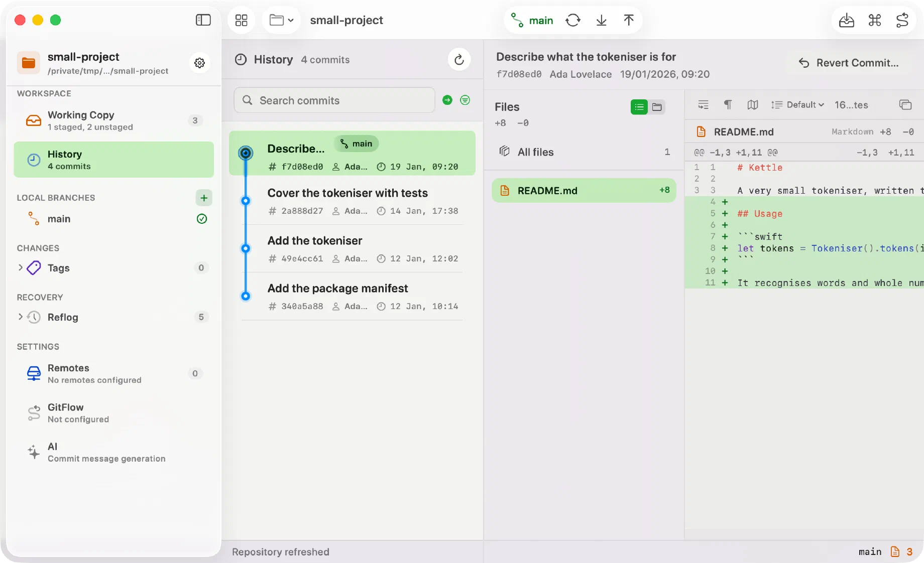The height and width of the screenshot is (563, 924).
Task: Click main branch name in status bar
Action: pos(870,552)
